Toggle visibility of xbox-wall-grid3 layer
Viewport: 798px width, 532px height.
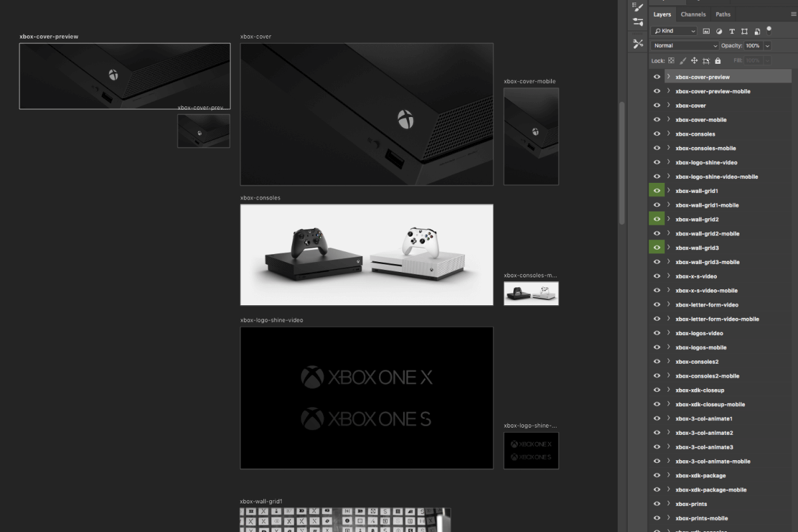(657, 247)
